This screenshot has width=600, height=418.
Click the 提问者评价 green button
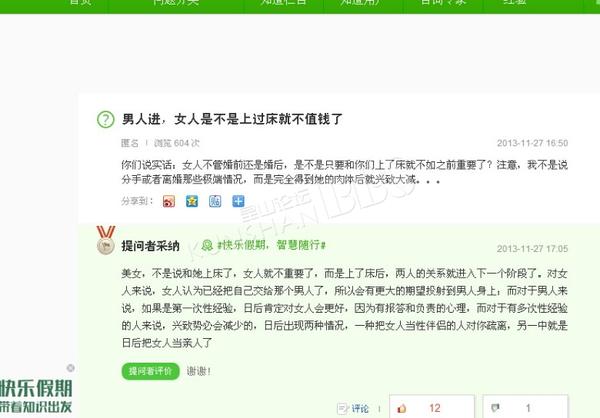point(150,371)
